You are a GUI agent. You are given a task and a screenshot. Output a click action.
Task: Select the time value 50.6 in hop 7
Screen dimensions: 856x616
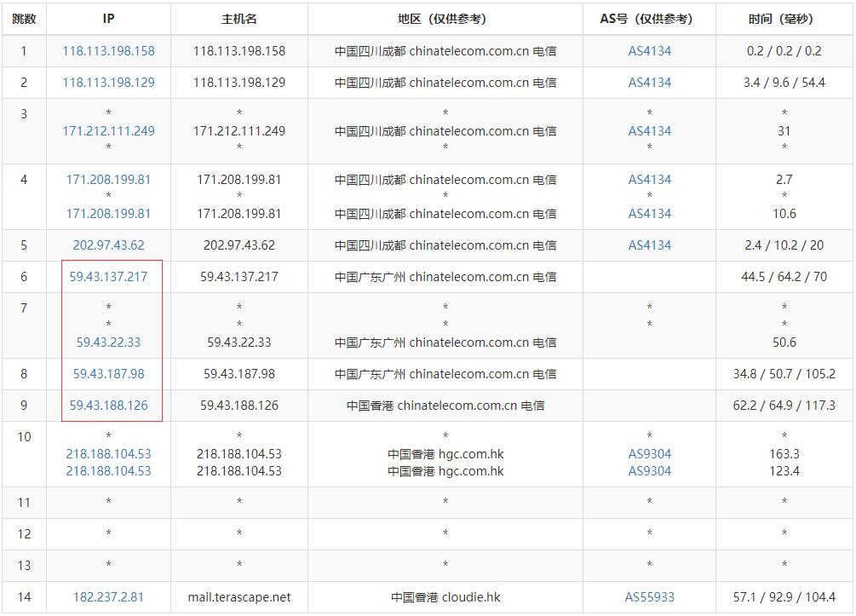(784, 343)
